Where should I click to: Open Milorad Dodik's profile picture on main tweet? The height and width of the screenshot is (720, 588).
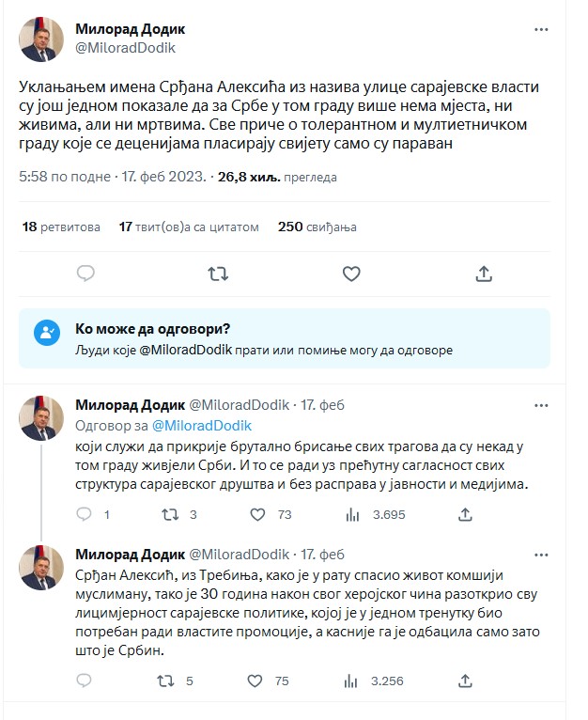pos(43,39)
